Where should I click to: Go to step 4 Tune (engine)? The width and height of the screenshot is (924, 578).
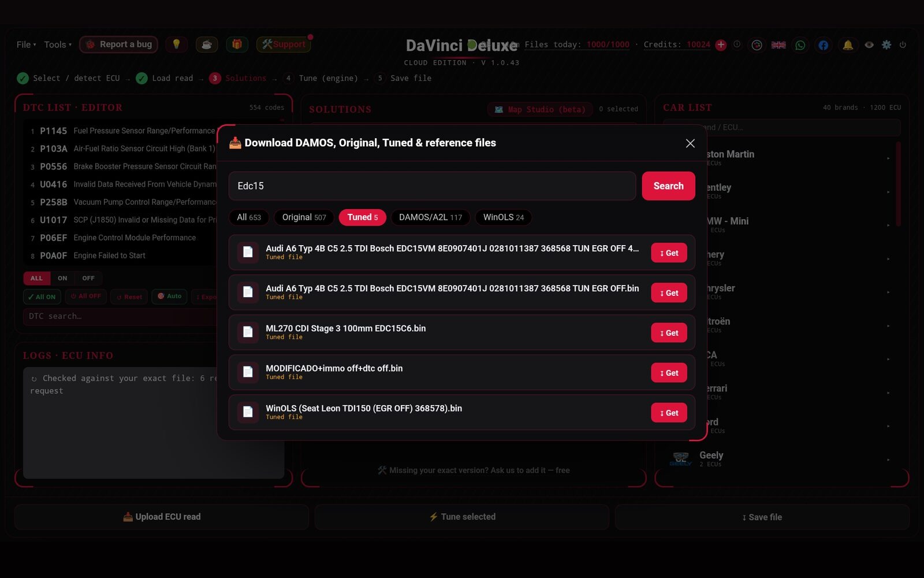click(x=321, y=78)
